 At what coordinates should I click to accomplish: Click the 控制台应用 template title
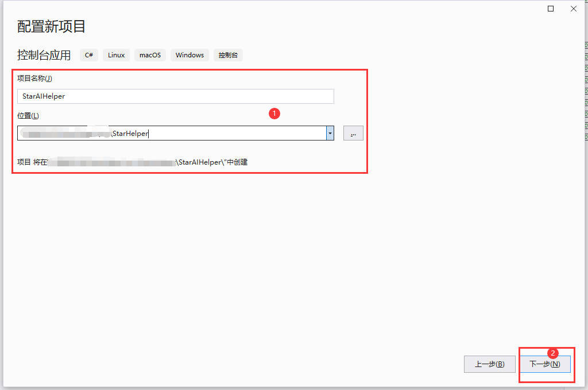click(44, 55)
